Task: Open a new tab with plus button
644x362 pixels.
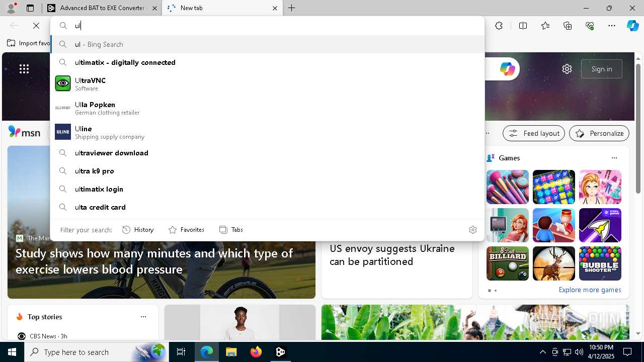Action: (x=292, y=8)
